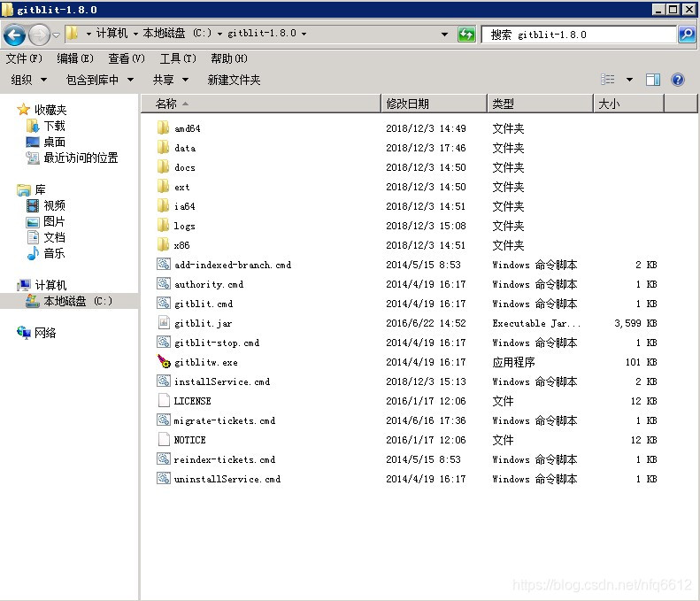This screenshot has width=700, height=601.
Task: Select the ext folder icon
Action: [163, 186]
